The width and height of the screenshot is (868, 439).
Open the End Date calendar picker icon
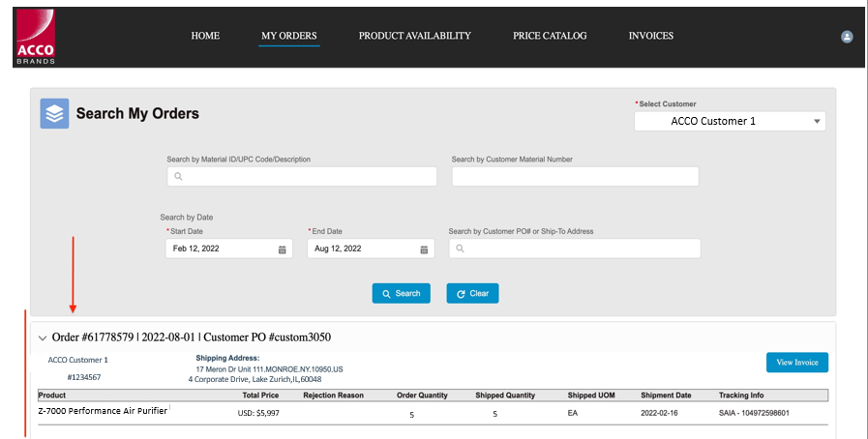(424, 249)
